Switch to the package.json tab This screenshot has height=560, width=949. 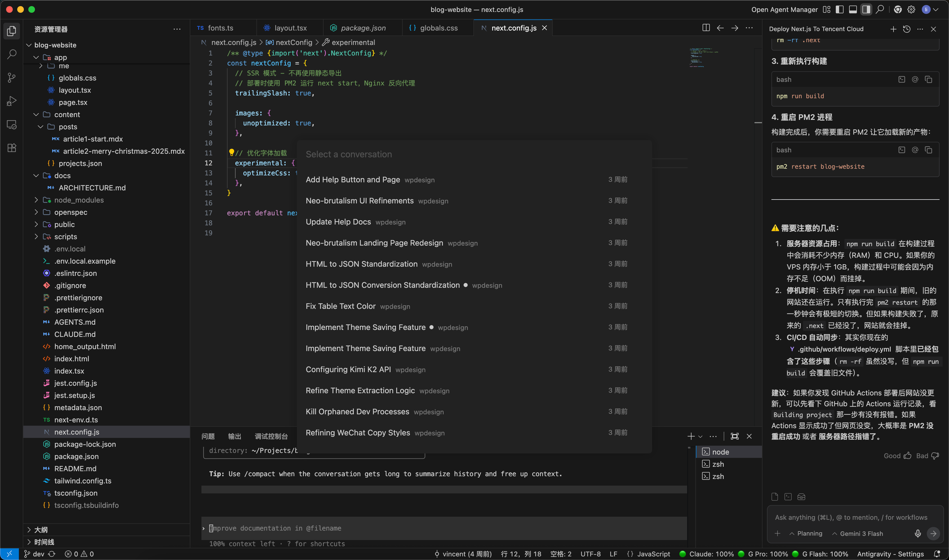(x=363, y=28)
